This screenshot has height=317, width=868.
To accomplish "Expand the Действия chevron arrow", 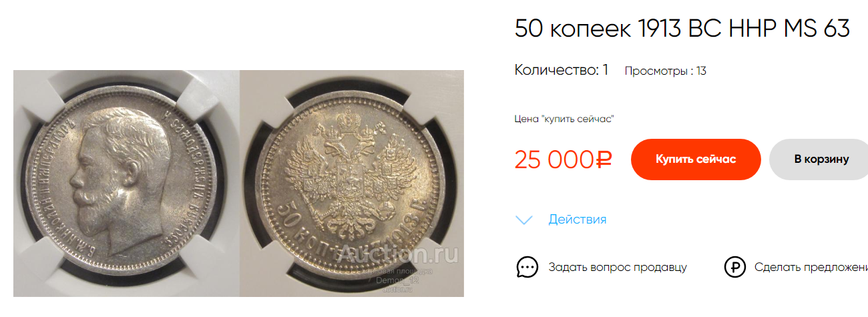I will click(525, 220).
